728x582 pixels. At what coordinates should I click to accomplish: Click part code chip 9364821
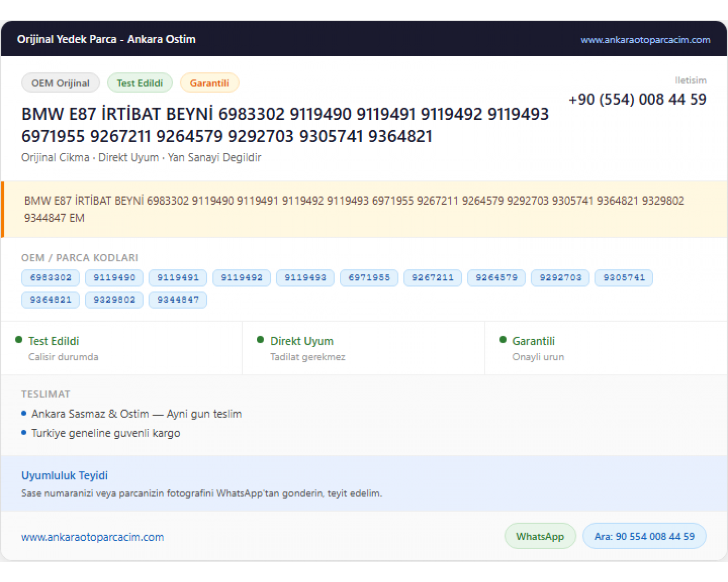(x=50, y=300)
